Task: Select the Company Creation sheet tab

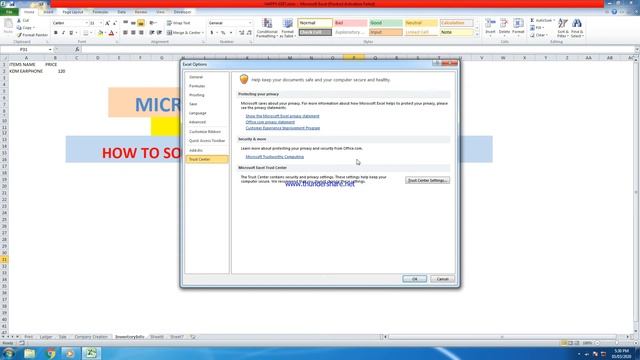Action: [x=91, y=337]
